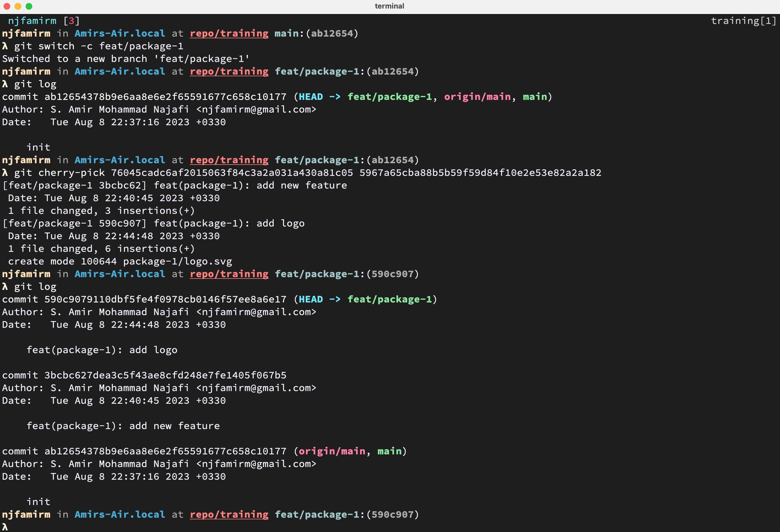
Task: Click the green fullscreen window button
Action: (29, 6)
